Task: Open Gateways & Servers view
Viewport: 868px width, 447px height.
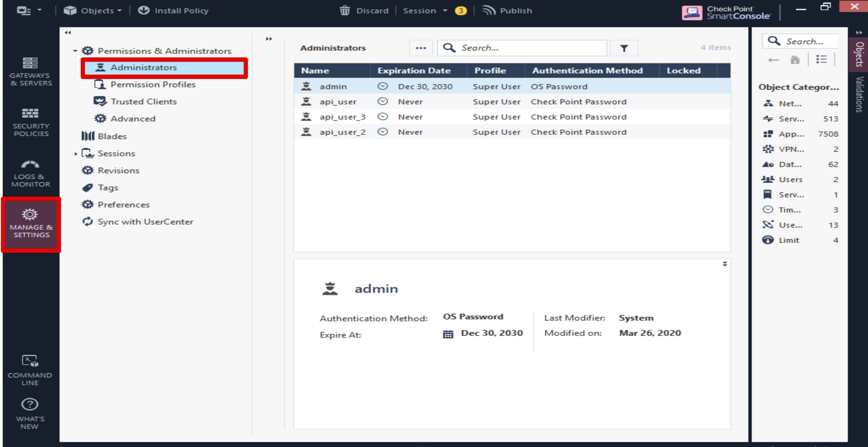Action: (x=31, y=72)
